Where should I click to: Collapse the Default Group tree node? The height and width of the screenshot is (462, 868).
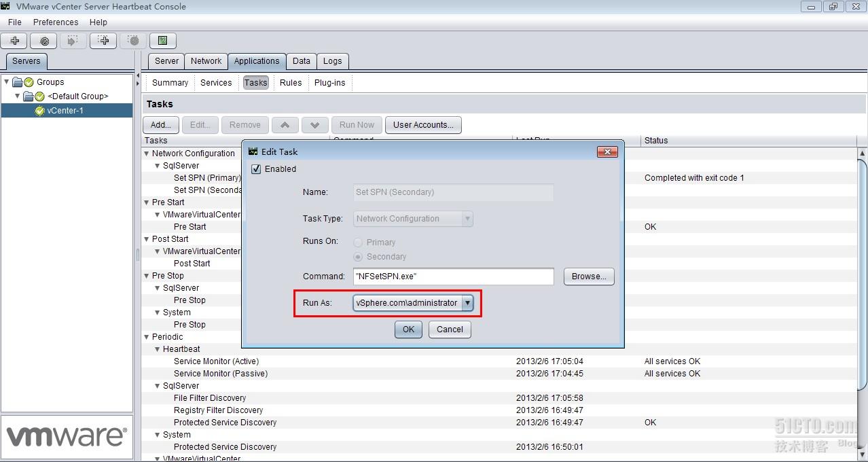click(18, 96)
